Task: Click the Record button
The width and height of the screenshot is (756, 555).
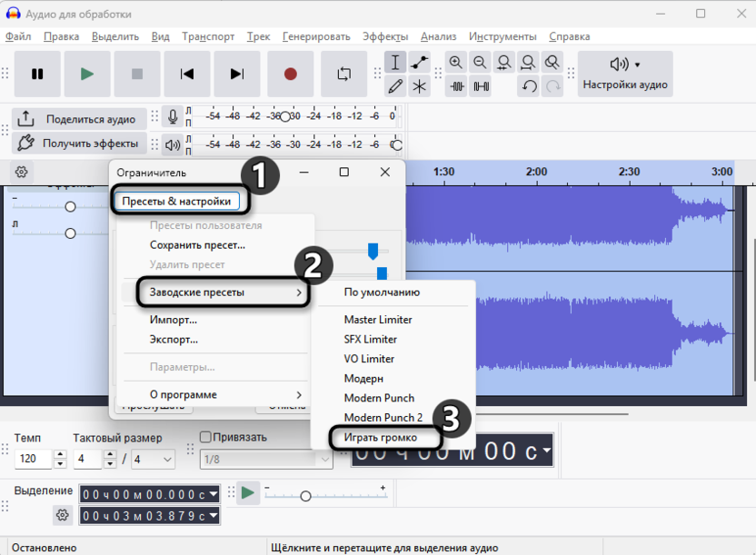Action: [290, 74]
